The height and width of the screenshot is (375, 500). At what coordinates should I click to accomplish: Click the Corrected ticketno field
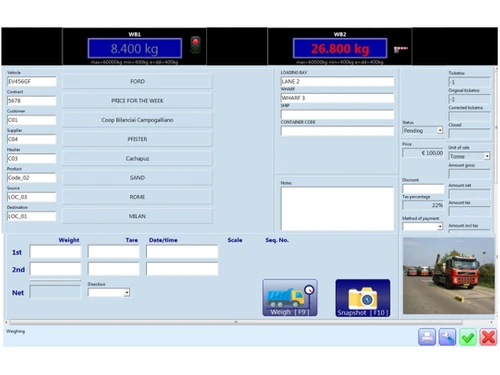click(469, 116)
